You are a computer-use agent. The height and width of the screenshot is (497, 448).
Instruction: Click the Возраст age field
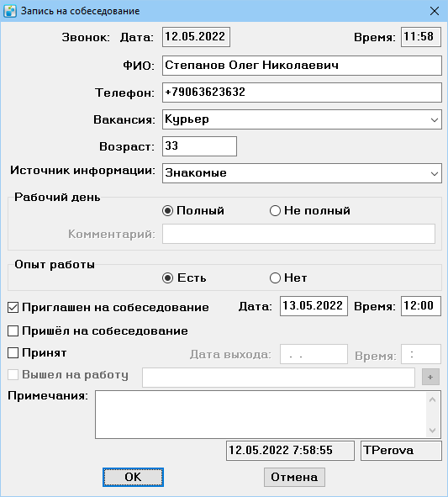pyautogui.click(x=199, y=146)
